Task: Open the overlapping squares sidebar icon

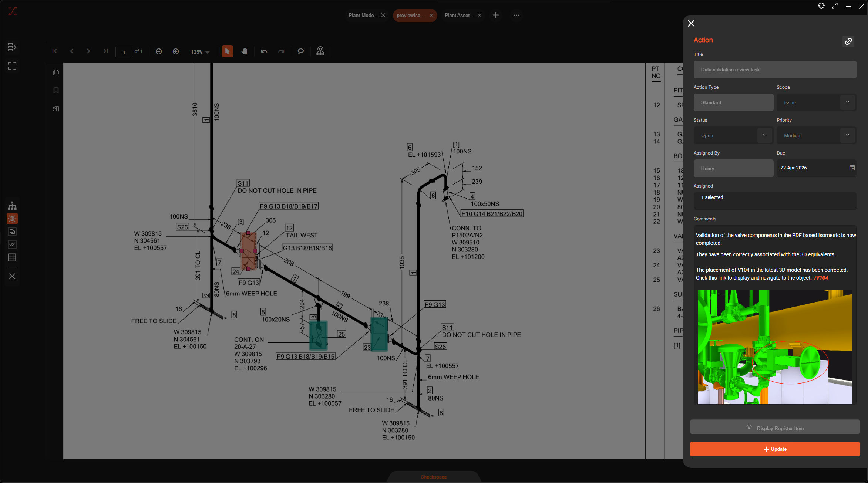Action: (x=12, y=232)
